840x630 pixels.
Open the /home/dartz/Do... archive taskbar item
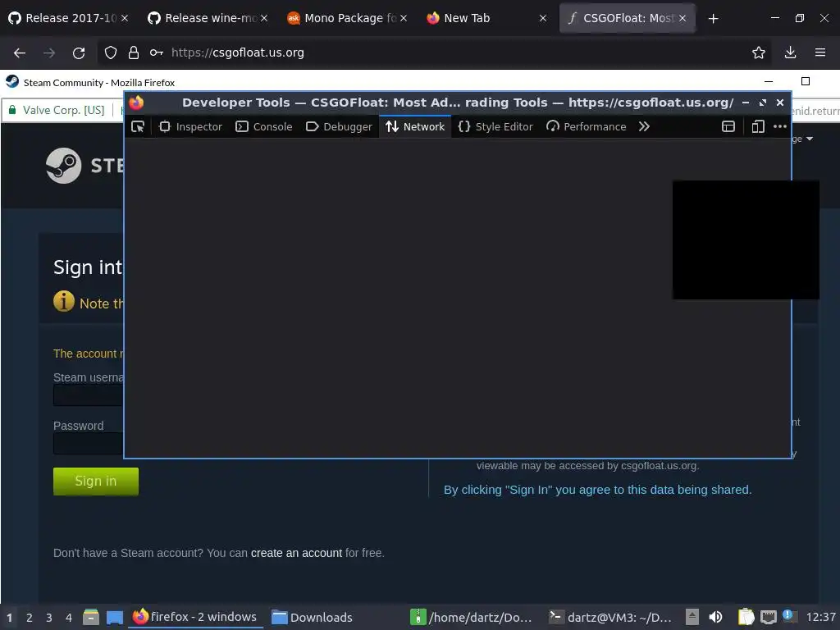coord(472,618)
